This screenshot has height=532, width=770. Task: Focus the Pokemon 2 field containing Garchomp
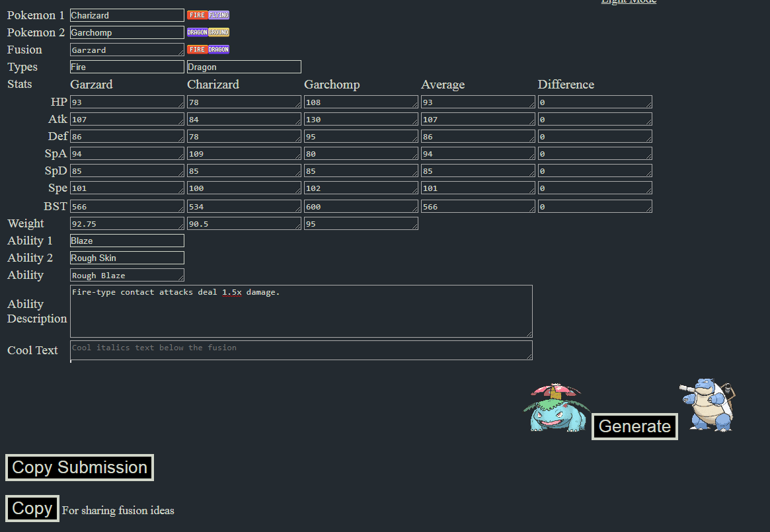[x=127, y=32]
